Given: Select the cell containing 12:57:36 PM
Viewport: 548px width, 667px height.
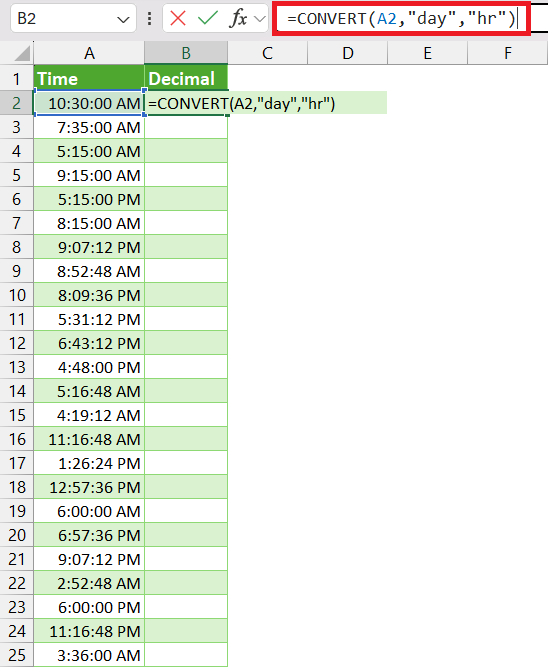Looking at the screenshot, I should (x=89, y=487).
